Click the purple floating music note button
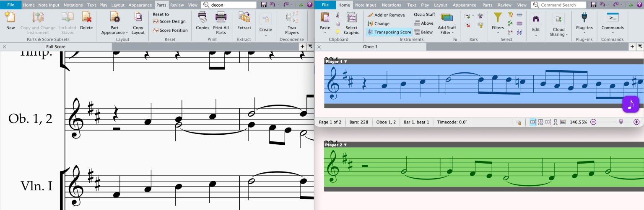The height and width of the screenshot is (210, 644). tap(630, 104)
